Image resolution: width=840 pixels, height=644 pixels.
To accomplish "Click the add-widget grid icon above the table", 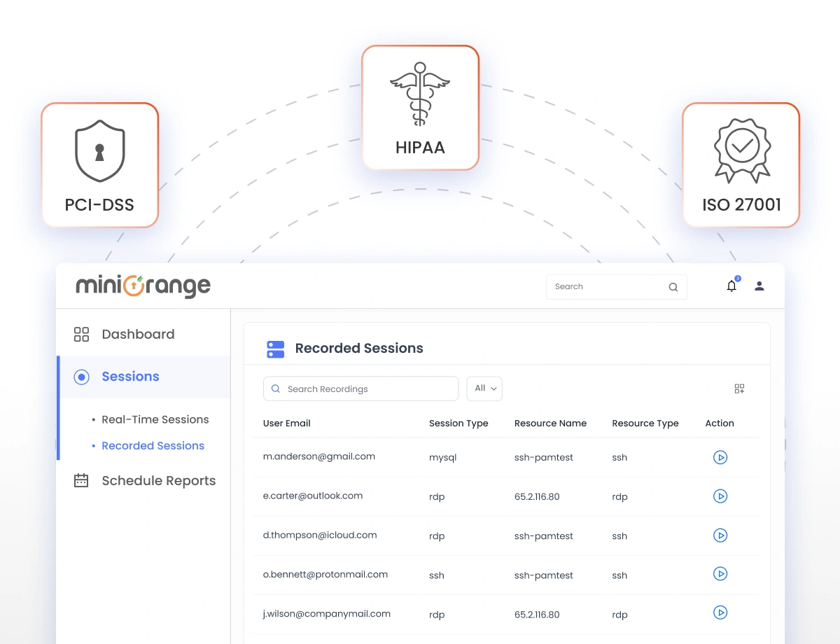I will (x=739, y=388).
